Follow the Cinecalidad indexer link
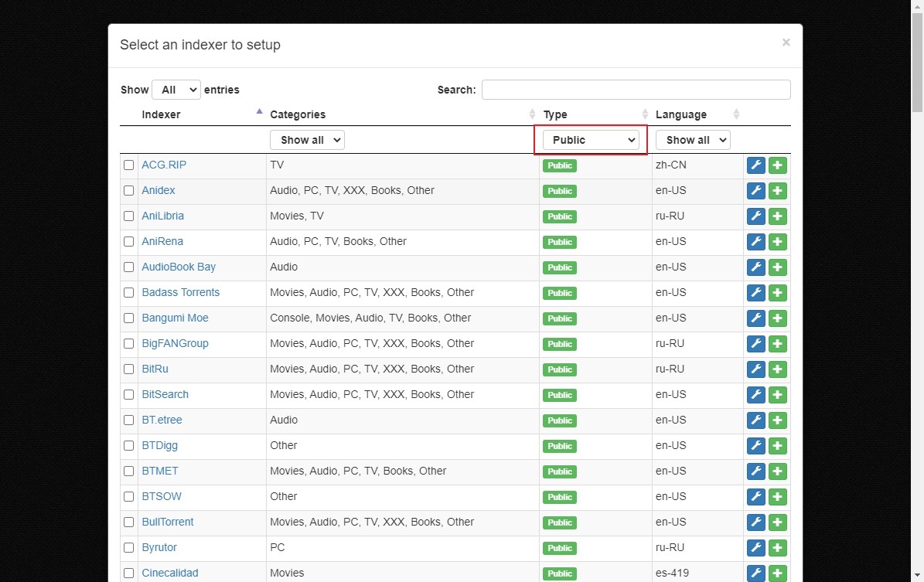The width and height of the screenshot is (924, 582). [169, 573]
